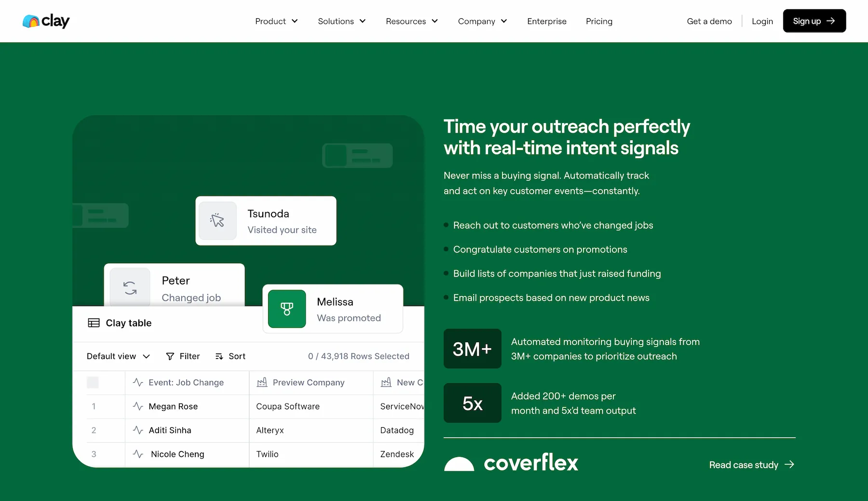Click the Filter funnel icon
Screen dimensions: 868x501
coord(170,356)
